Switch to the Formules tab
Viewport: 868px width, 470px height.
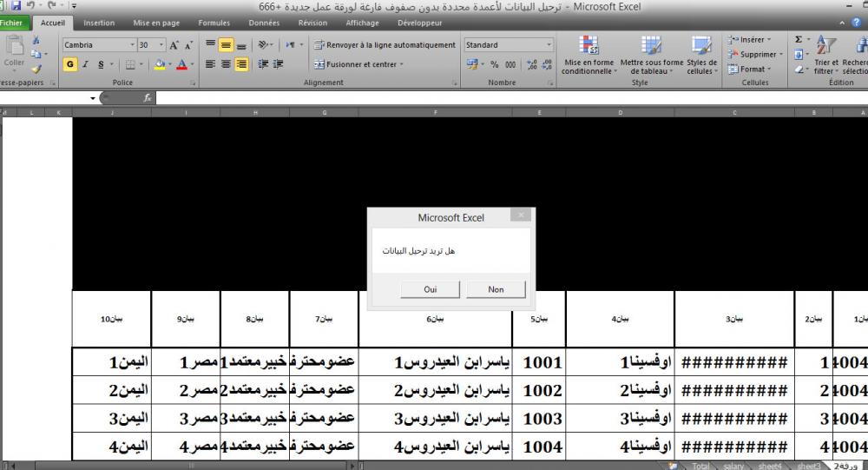(214, 23)
